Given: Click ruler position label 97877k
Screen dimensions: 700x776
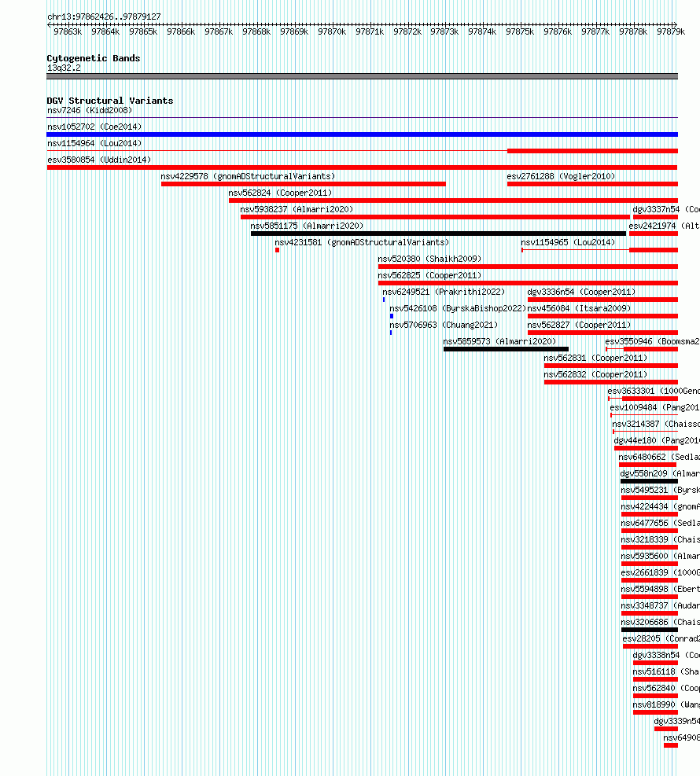Looking at the screenshot, I should tap(595, 31).
